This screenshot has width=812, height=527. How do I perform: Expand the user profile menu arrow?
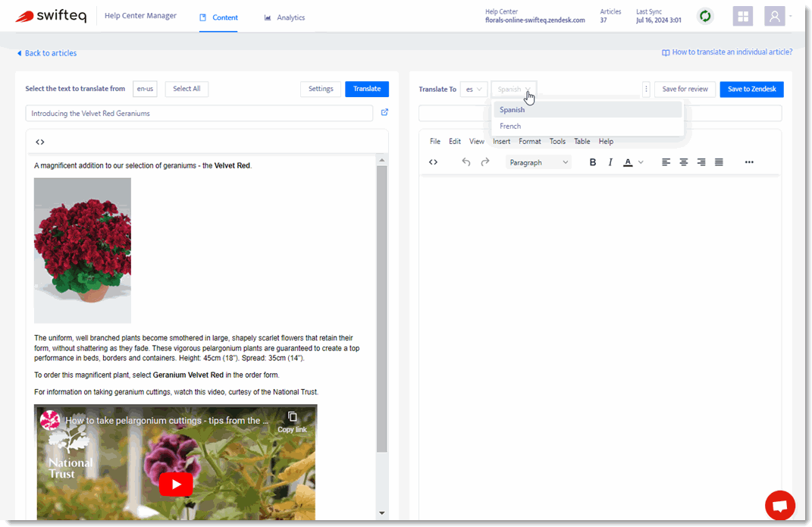pos(790,16)
